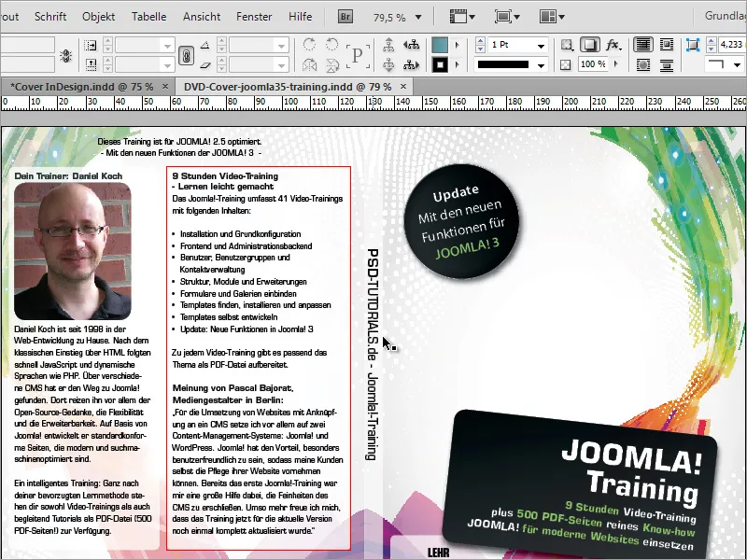The image size is (747, 560).
Task: Toggle the drop shadow button
Action: [590, 45]
